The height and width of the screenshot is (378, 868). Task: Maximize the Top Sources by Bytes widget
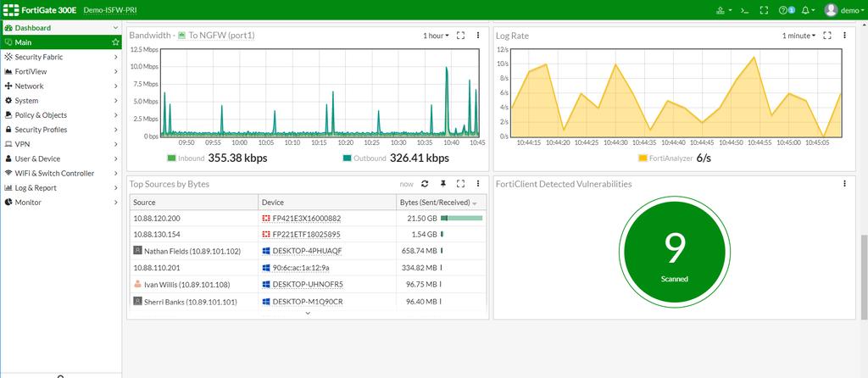pos(460,184)
